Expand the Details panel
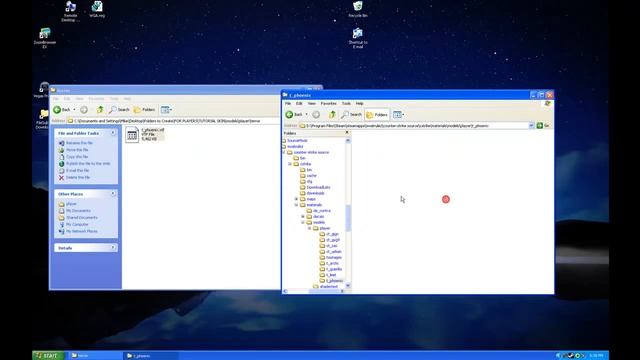Viewport: 640px width, 360px height. pos(113,248)
